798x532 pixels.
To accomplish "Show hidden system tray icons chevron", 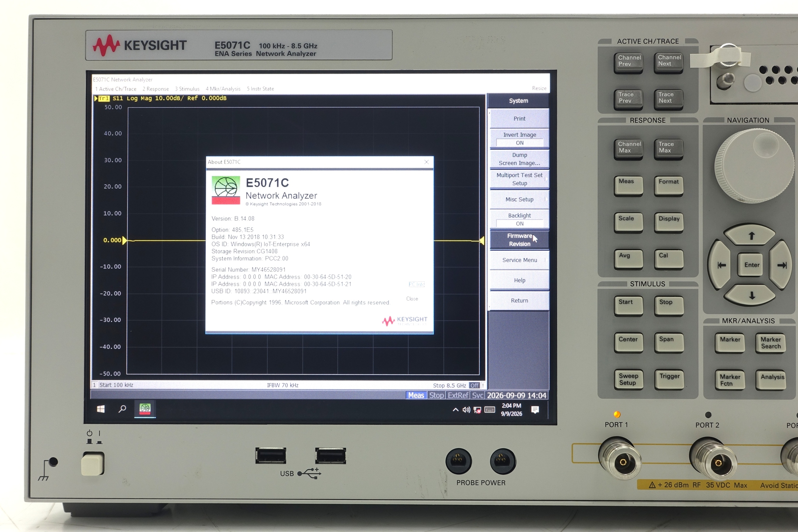I will [x=455, y=410].
